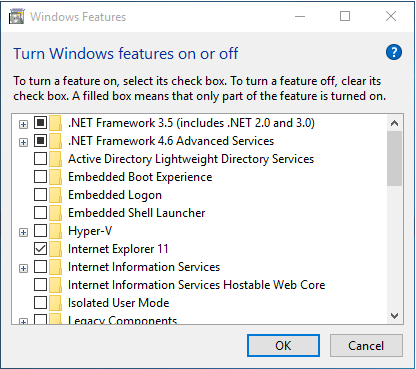Image resolution: width=416 pixels, height=369 pixels.
Task: Click folder icon beside .NET Framework 4.6 Advanced Services
Action: 55,141
